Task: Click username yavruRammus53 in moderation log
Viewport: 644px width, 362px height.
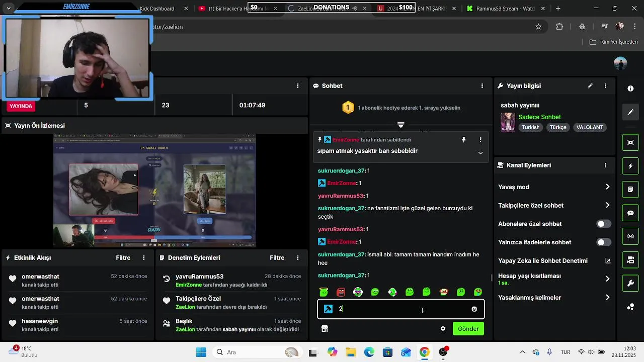Action: [x=199, y=277]
